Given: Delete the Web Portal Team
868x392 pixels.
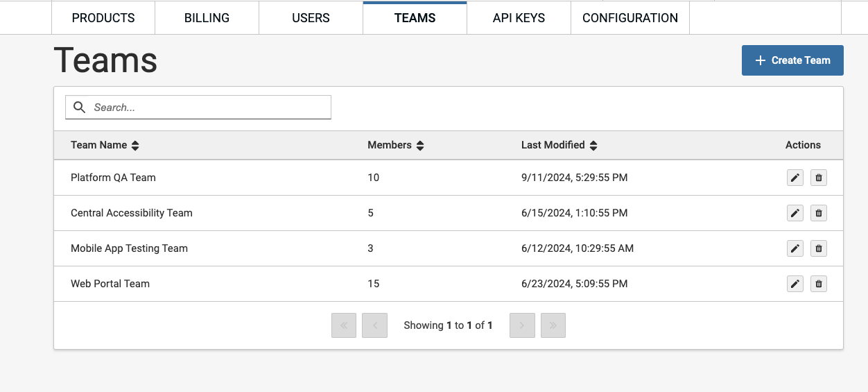Looking at the screenshot, I should [819, 284].
